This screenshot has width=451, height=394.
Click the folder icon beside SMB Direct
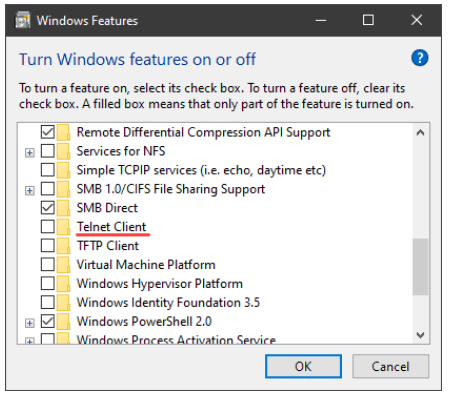point(63,208)
